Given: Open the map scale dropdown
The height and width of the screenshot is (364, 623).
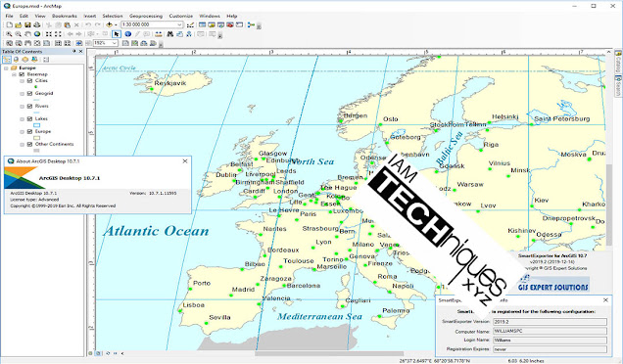Looking at the screenshot, I should pos(179,24).
